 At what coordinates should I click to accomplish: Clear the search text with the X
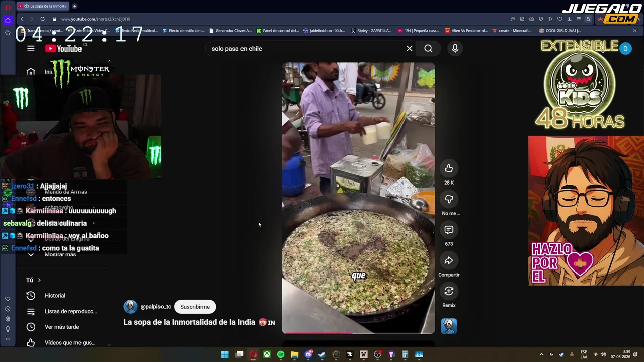(410, 49)
